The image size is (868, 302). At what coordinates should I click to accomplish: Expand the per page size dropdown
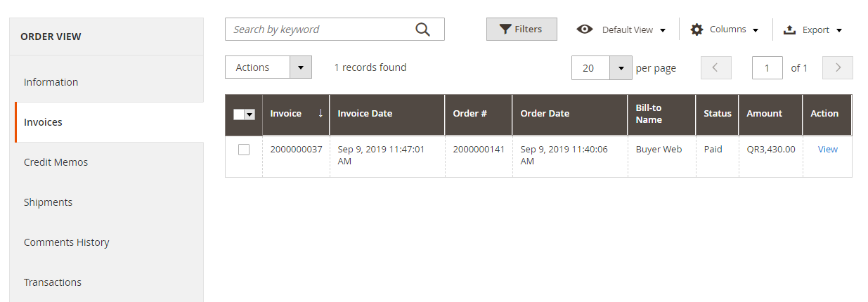tap(621, 68)
